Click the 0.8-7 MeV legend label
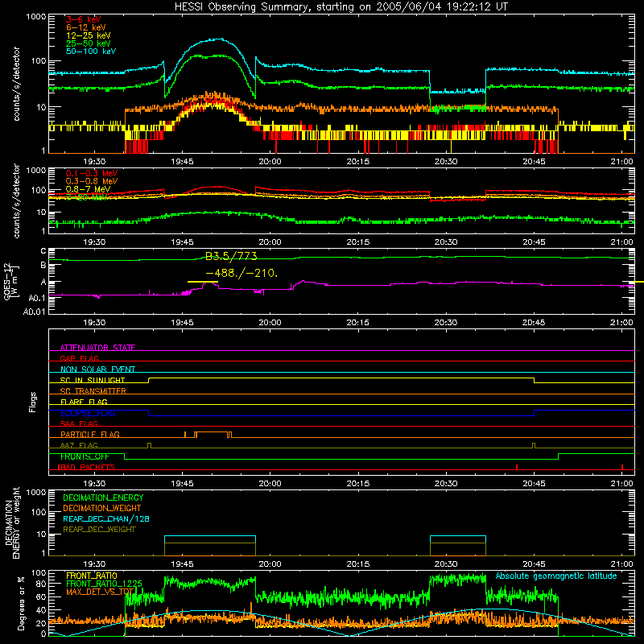The width and height of the screenshot is (644, 644). point(88,189)
